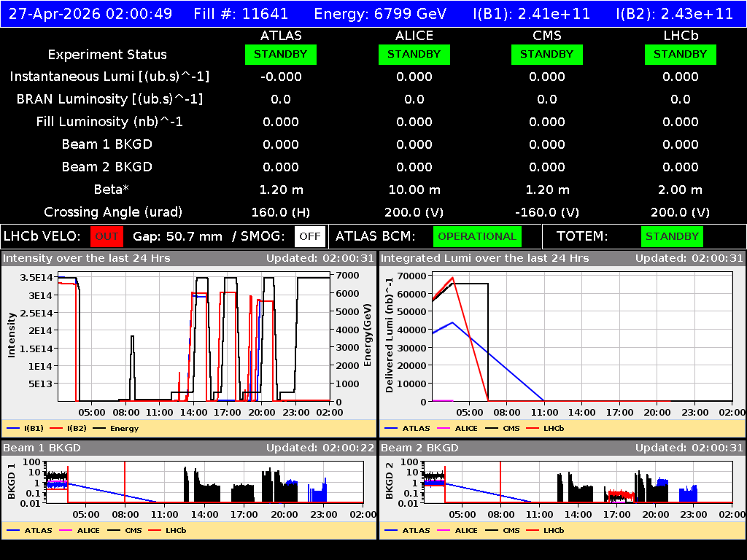Click the LHCb column header
The width and height of the screenshot is (747, 560).
point(681,36)
